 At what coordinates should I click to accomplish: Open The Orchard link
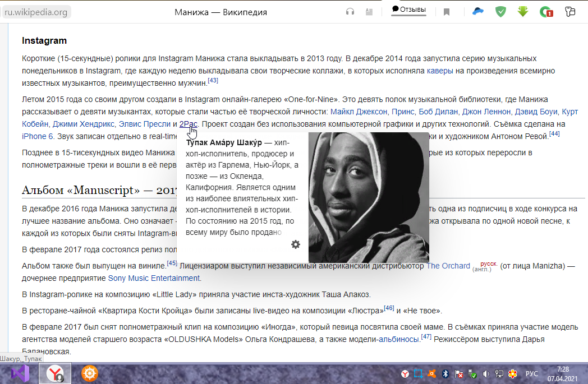click(448, 266)
